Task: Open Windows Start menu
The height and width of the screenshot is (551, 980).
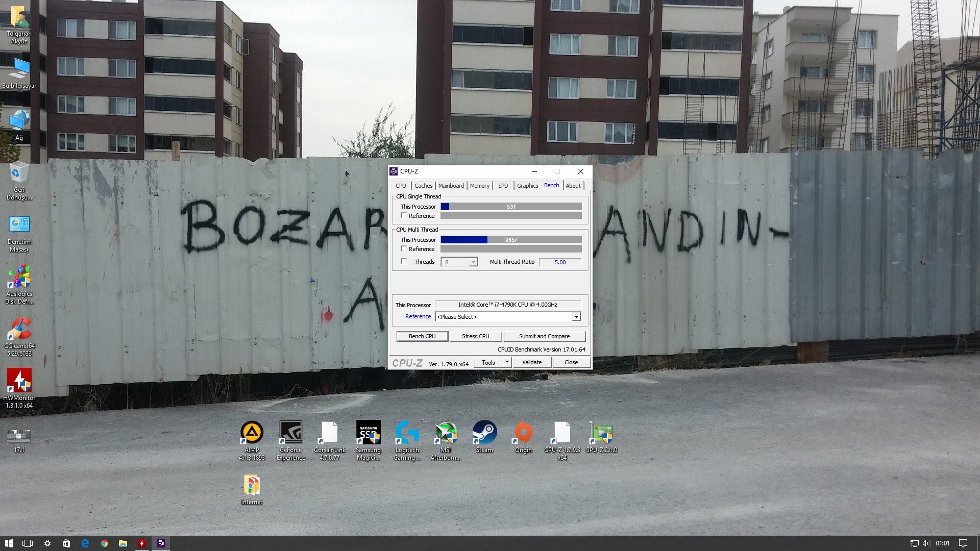Action: pyautogui.click(x=9, y=543)
